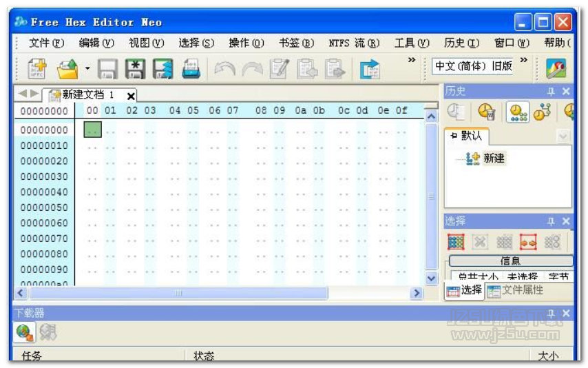Click the Open file folder icon
The image size is (588, 368).
67,69
